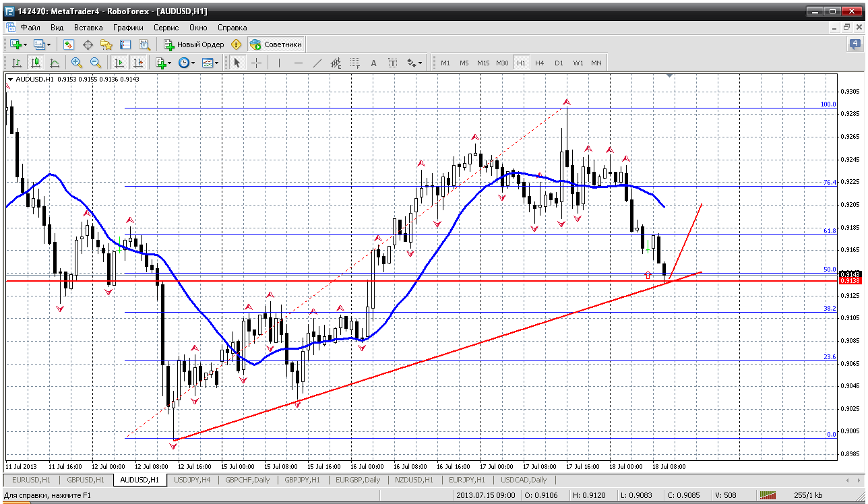The height and width of the screenshot is (504, 868).
Task: Toggle the Terminal panel icon
Action: (125, 44)
